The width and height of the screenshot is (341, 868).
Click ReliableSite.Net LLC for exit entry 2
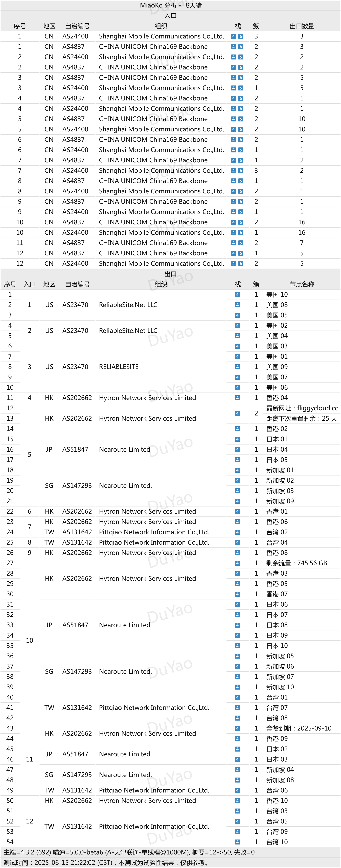tap(128, 331)
